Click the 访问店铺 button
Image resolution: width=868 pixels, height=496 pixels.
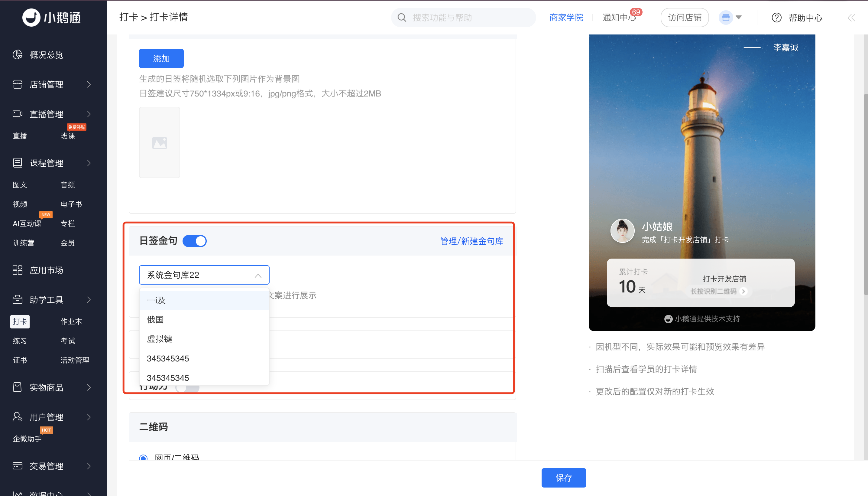685,17
